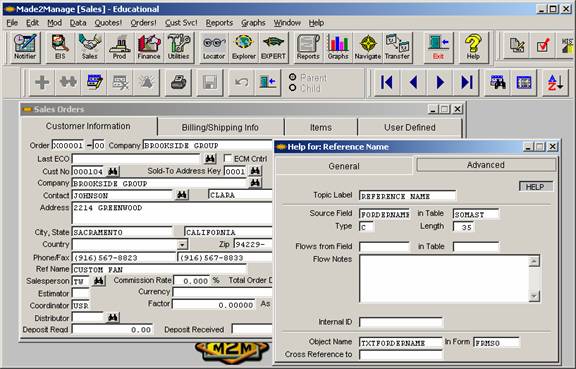The height and width of the screenshot is (369, 576).
Task: Click the Ref Name field
Action: (x=159, y=269)
